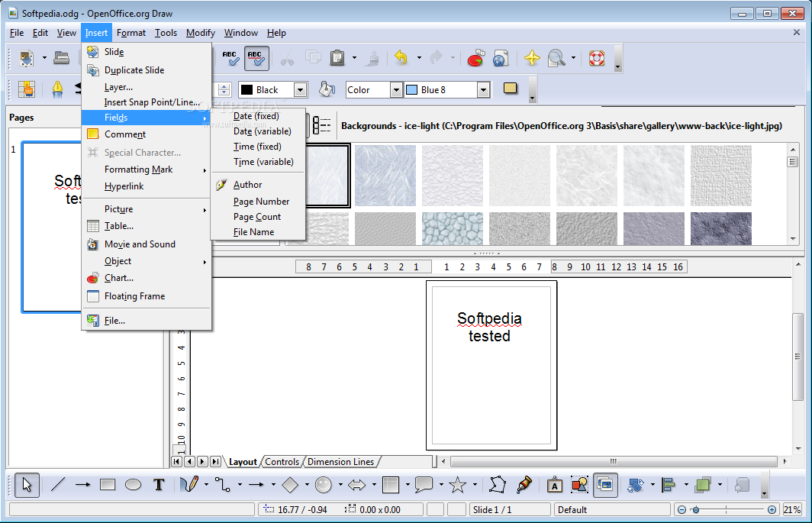Choose the Symbol Shapes smiley tool
Screen dimensions: 812x523
(x=323, y=485)
